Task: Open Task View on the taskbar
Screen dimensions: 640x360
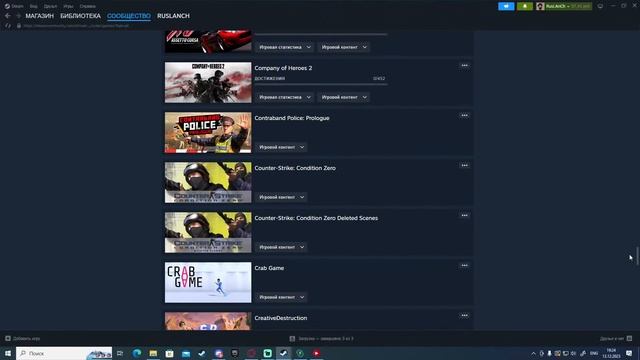Action: point(120,353)
